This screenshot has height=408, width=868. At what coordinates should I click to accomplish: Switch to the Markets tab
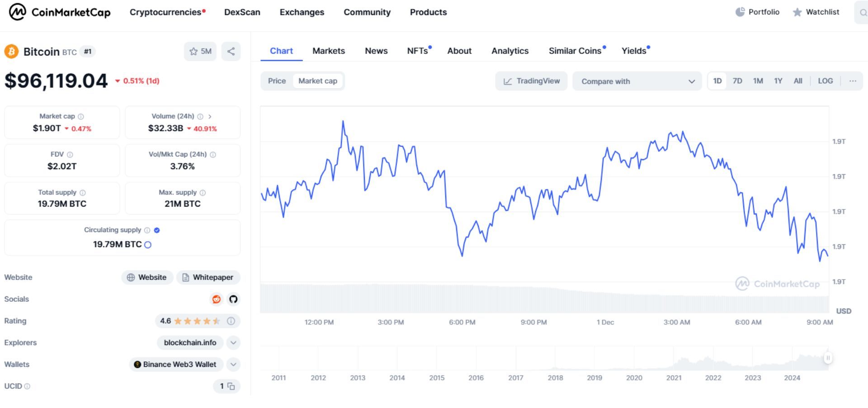click(x=328, y=51)
